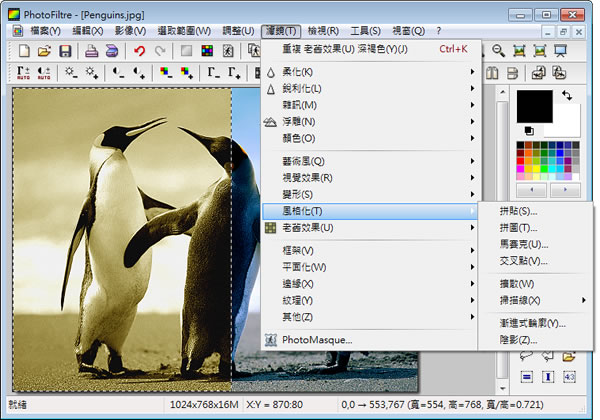
Task: Click the red Undo arrow icon
Action: [x=139, y=51]
